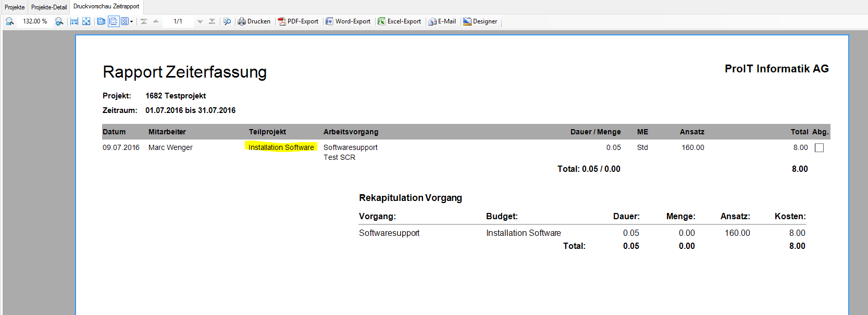Click the page number field 1/1

178,21
